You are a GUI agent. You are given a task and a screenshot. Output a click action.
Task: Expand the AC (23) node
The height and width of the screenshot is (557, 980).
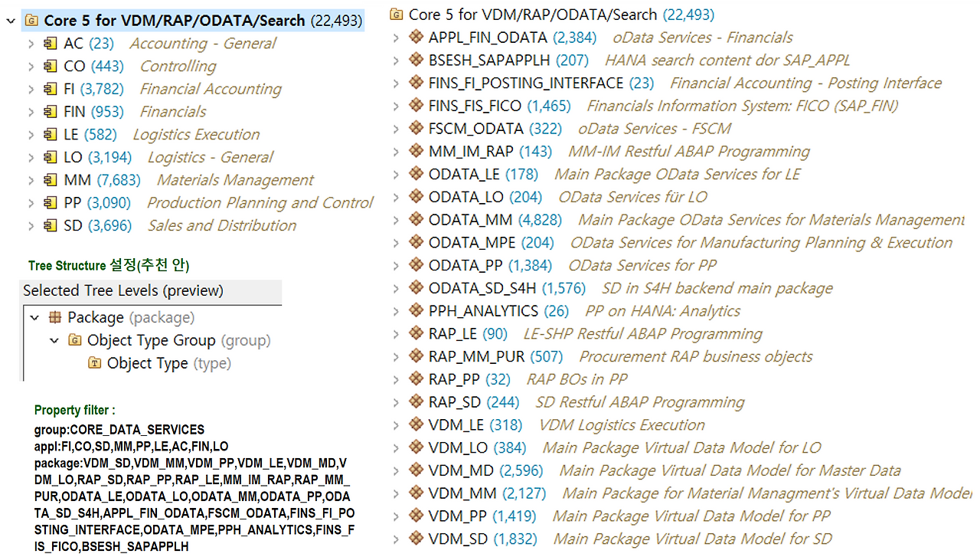pos(31,44)
